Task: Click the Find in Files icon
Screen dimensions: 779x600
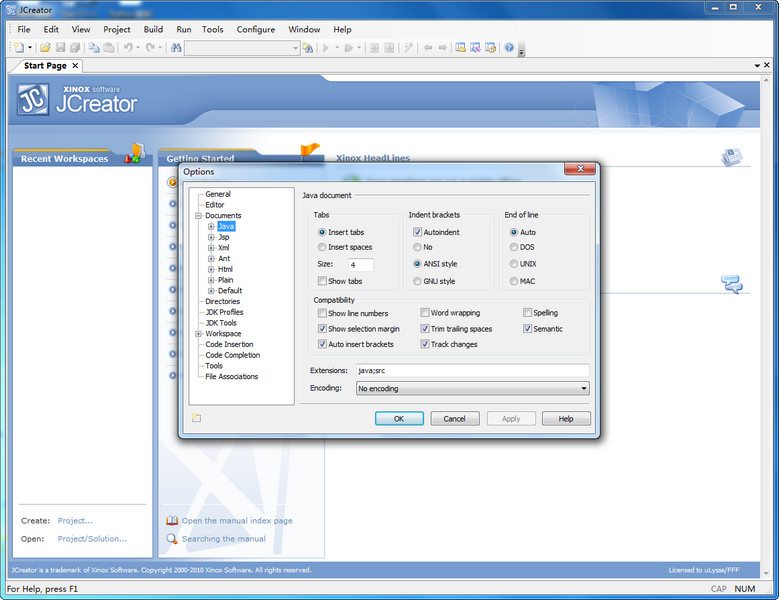Action: [308, 48]
